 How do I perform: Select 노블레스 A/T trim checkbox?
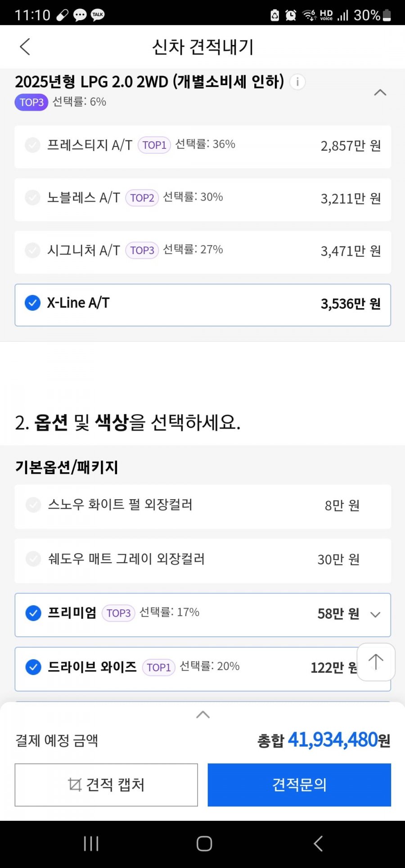tap(32, 198)
